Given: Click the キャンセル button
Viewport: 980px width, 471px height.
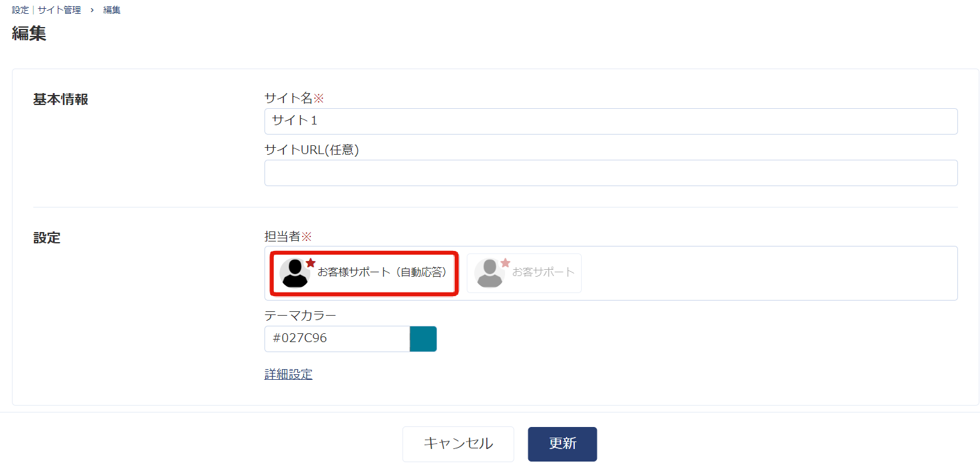Looking at the screenshot, I should (458, 444).
